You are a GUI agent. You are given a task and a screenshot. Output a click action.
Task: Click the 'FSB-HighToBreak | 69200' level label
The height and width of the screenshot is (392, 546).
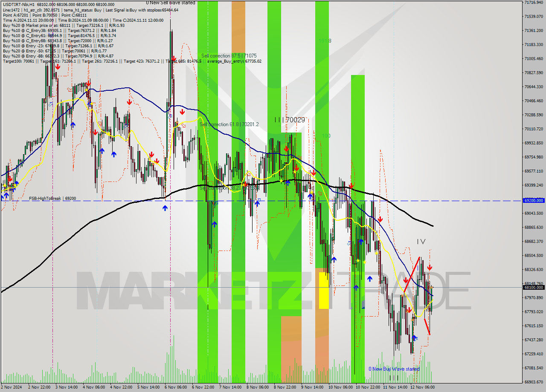(52, 199)
